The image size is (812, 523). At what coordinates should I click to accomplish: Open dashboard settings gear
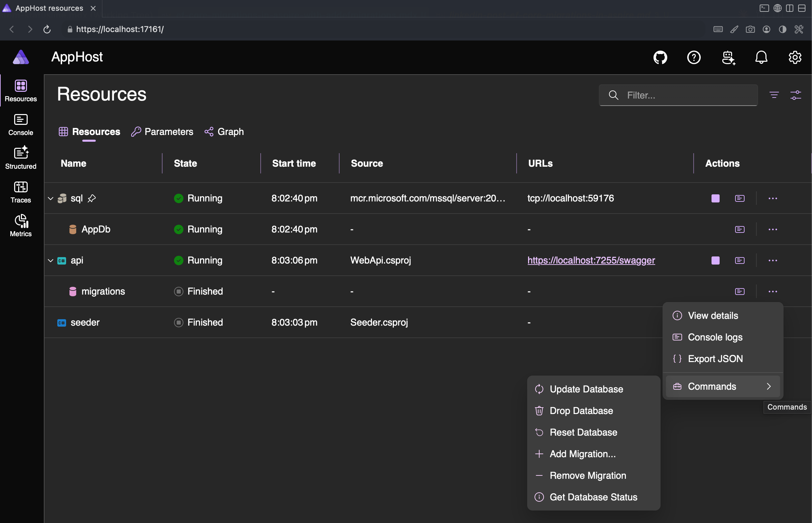(795, 57)
